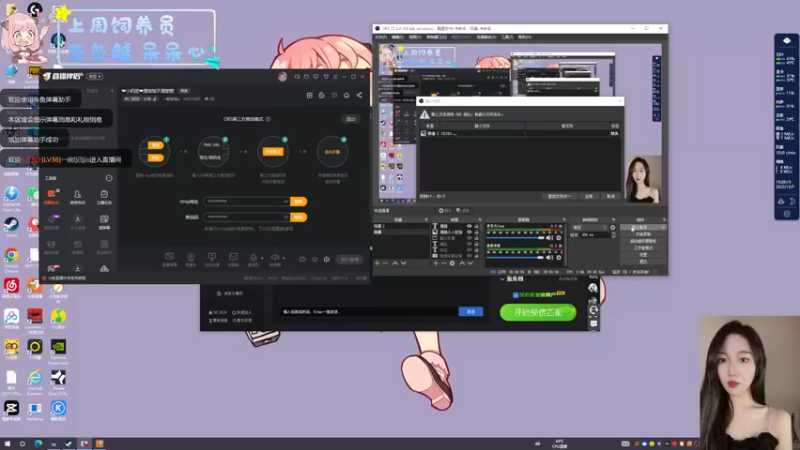The image size is (800, 450).
Task: Toggle visibility eye of top OBS source
Action: point(469,226)
